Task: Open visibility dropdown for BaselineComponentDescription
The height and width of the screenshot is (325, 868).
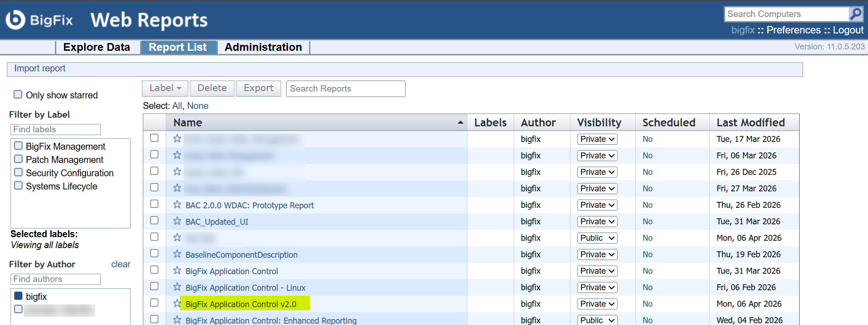Action: click(597, 255)
